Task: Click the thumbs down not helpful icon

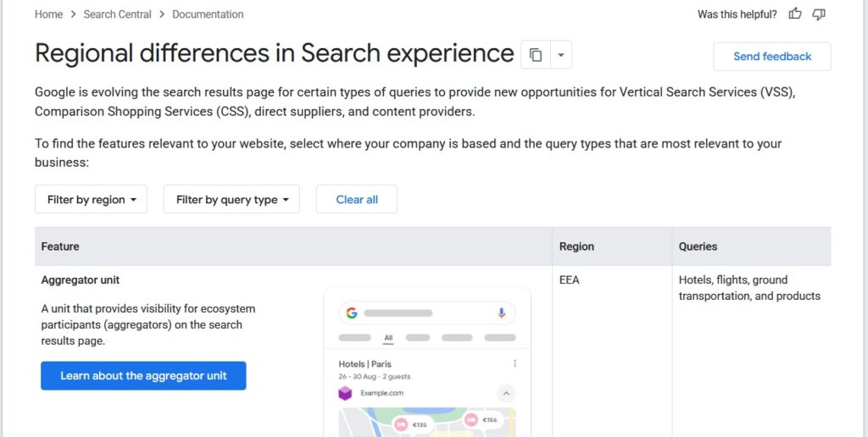Action: tap(819, 14)
